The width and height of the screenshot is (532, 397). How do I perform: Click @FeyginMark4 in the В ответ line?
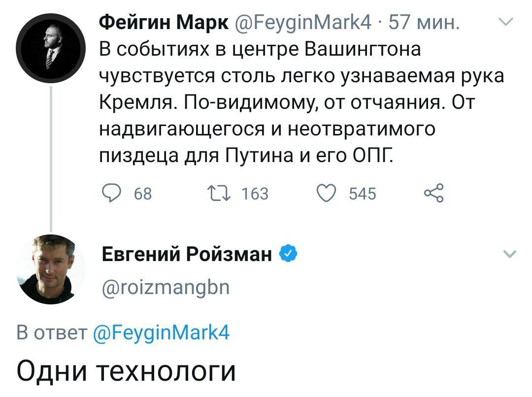[x=161, y=333]
